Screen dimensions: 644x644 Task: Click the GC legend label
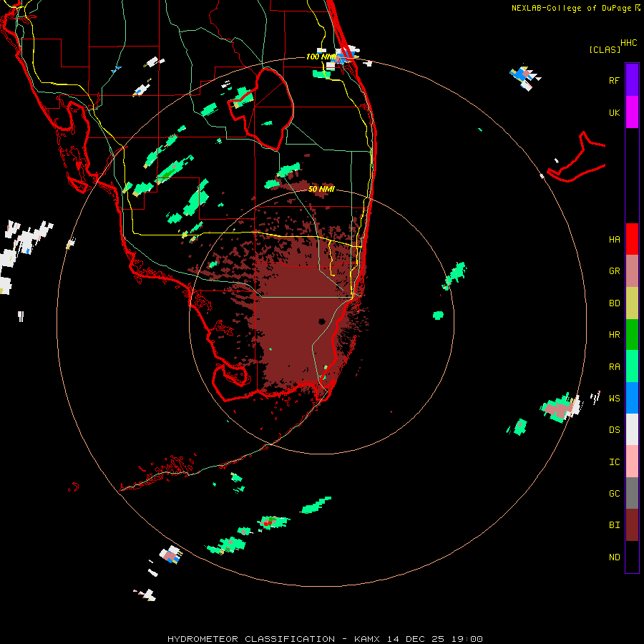(x=614, y=494)
